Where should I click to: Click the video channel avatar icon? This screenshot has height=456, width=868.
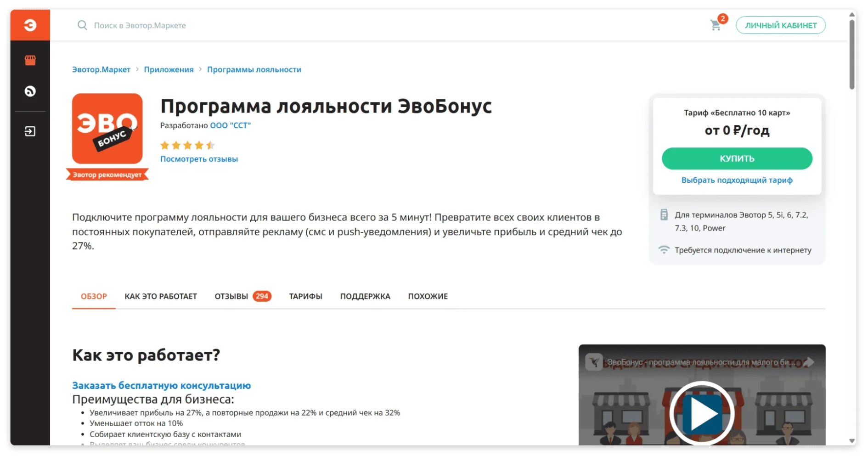tap(594, 362)
